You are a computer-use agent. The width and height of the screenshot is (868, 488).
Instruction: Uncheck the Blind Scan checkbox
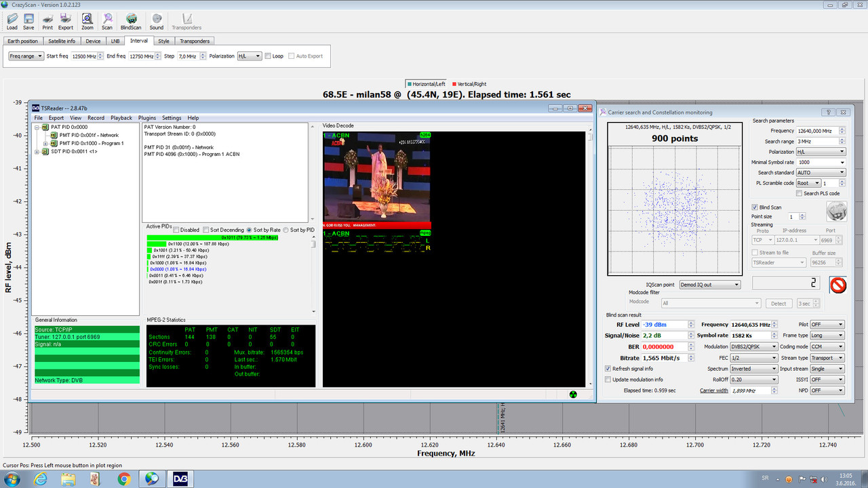755,207
